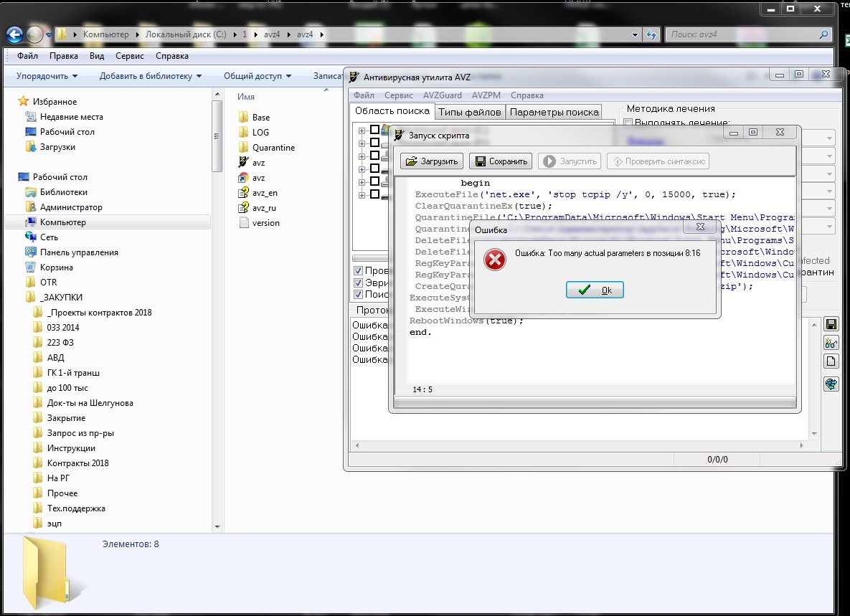This screenshot has height=616, width=850.
Task: Toggle the "Выполнять лечение" checkbox
Action: (x=628, y=123)
